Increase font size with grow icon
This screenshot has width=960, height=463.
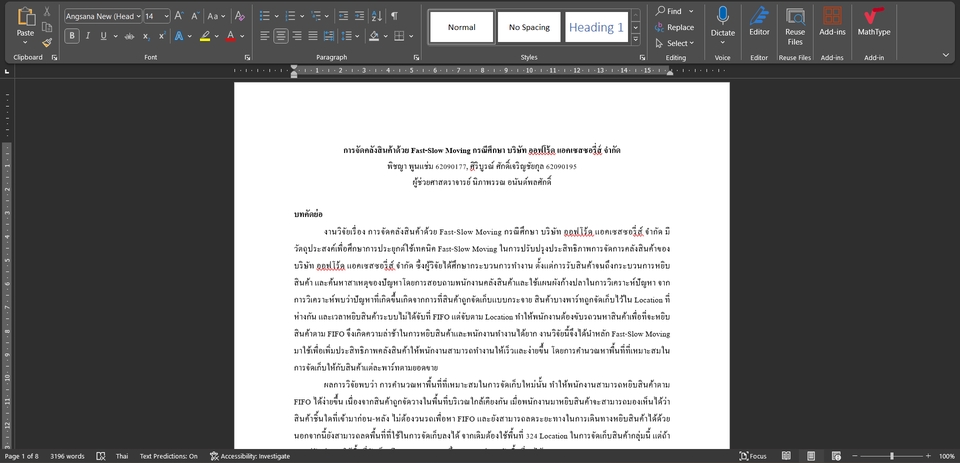coord(179,17)
